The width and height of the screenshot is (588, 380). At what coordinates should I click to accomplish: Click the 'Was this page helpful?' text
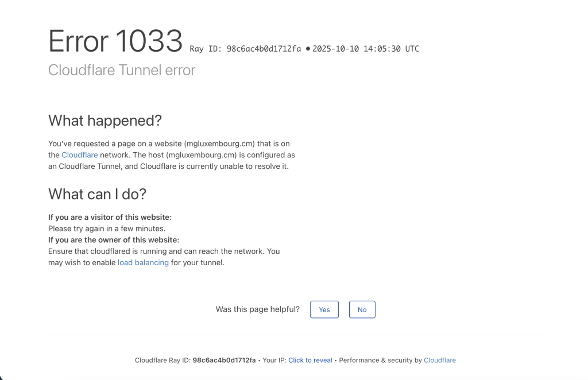click(x=257, y=309)
